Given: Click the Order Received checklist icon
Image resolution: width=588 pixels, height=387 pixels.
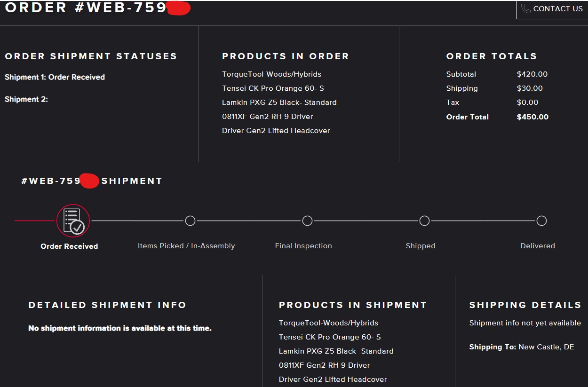Looking at the screenshot, I should 73,221.
